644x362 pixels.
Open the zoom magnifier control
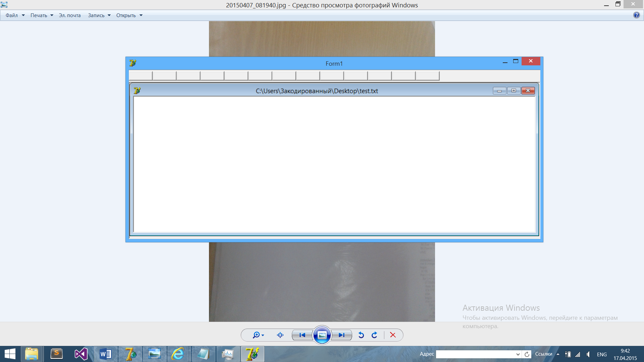(258, 335)
